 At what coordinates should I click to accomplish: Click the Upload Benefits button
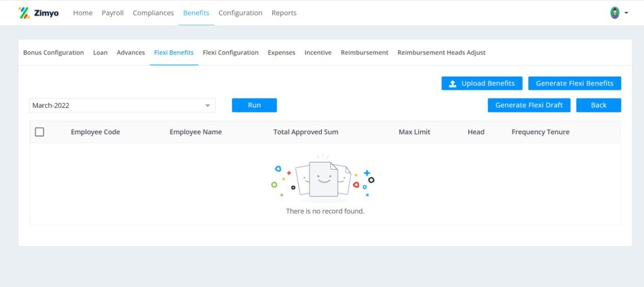[x=482, y=84]
